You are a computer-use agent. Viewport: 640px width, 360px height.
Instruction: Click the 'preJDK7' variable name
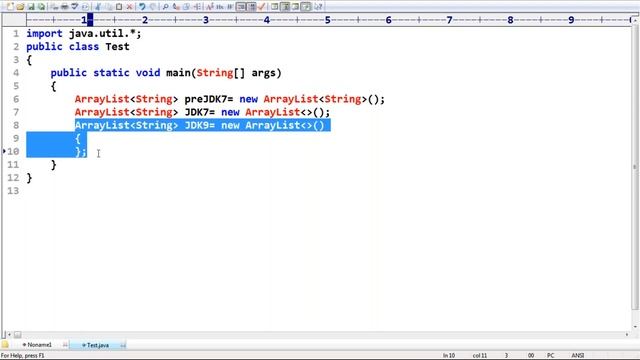[x=205, y=99]
